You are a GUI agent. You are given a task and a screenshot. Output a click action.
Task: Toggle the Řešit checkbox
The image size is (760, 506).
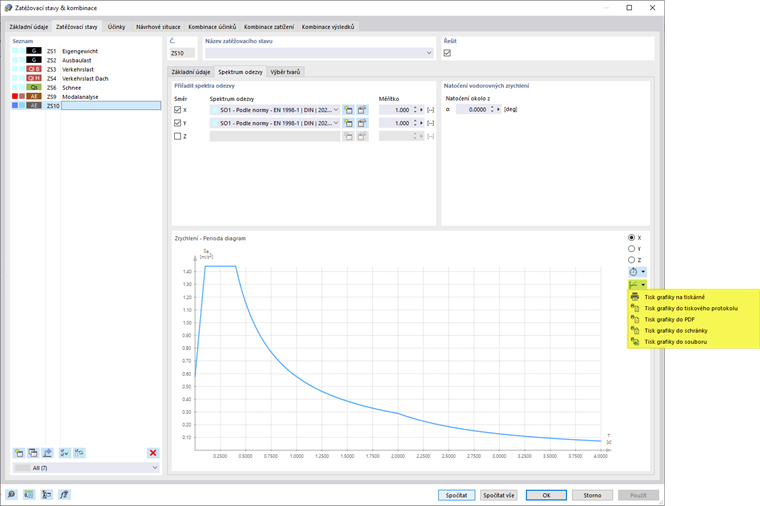(447, 53)
